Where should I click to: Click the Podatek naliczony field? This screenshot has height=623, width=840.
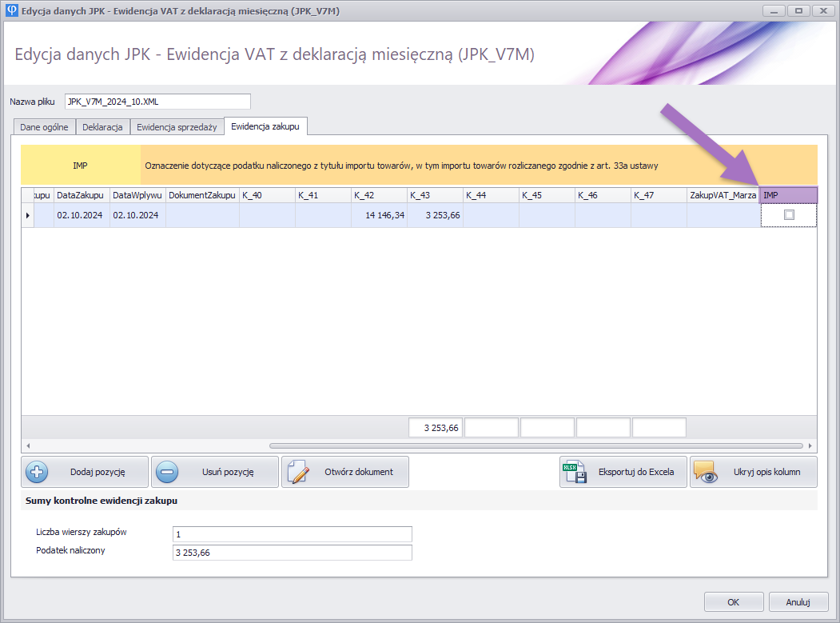[x=292, y=553]
